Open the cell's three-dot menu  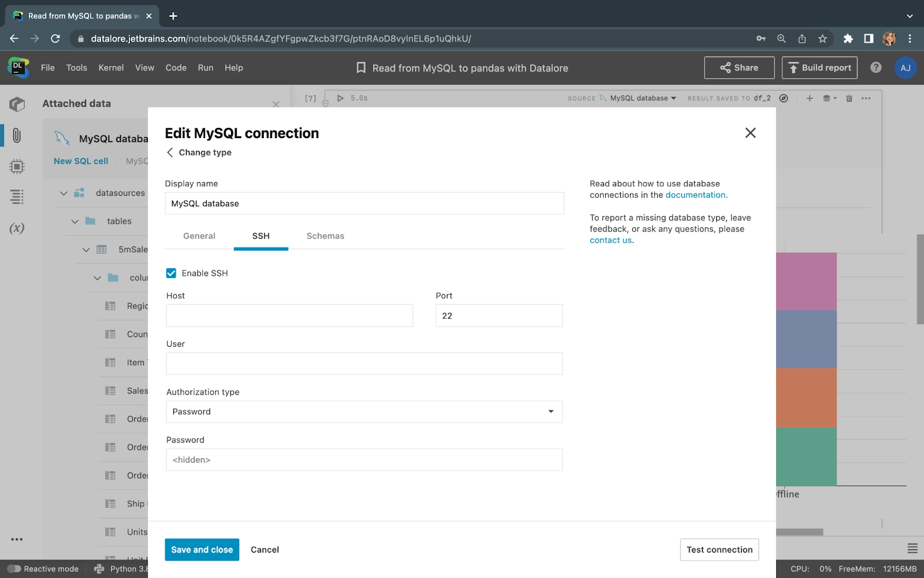click(866, 98)
